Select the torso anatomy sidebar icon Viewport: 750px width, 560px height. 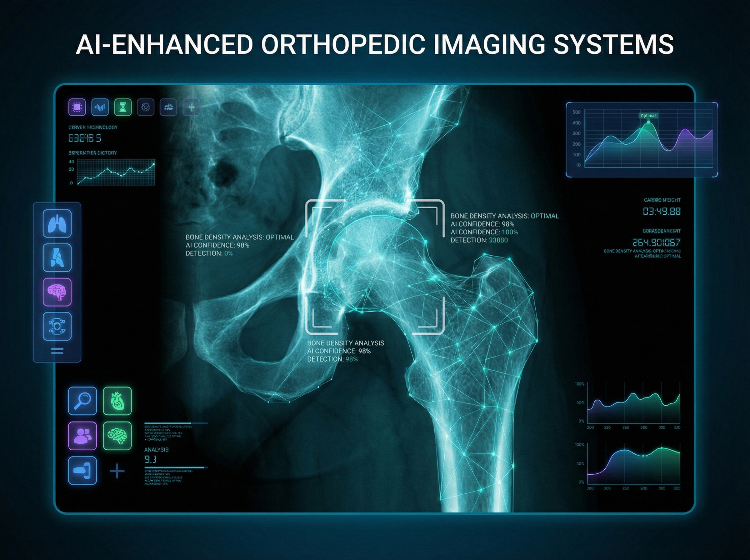[x=57, y=257]
